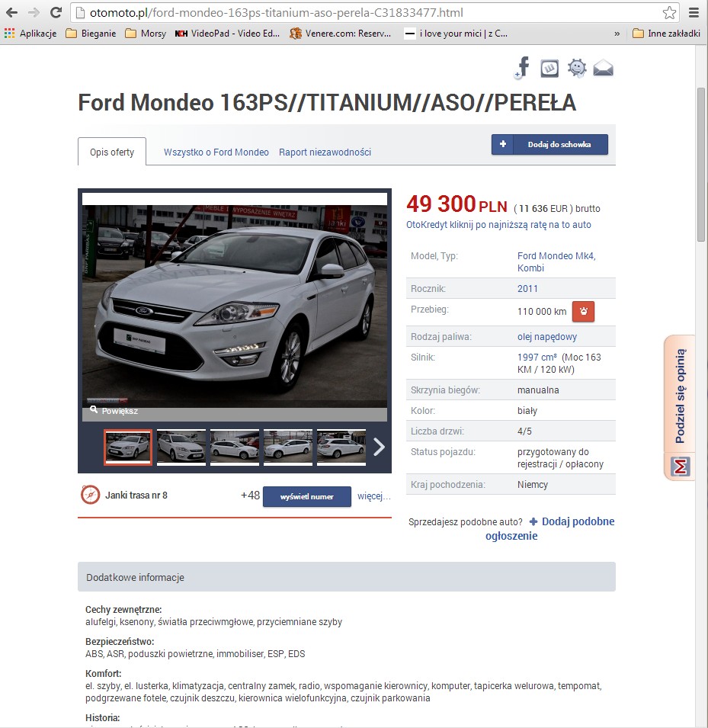The width and height of the screenshot is (708, 728).
Task: Click the compass location icon
Action: point(90,495)
